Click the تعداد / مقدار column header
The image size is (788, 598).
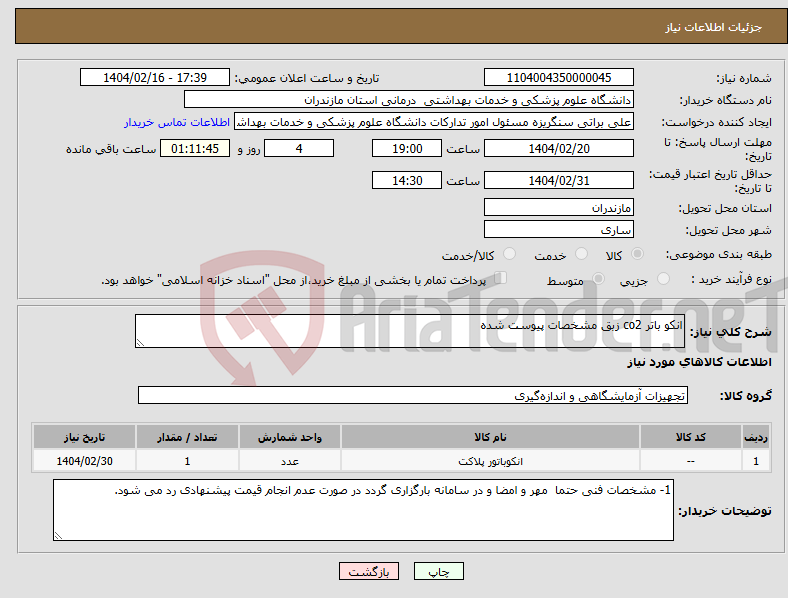[187, 437]
